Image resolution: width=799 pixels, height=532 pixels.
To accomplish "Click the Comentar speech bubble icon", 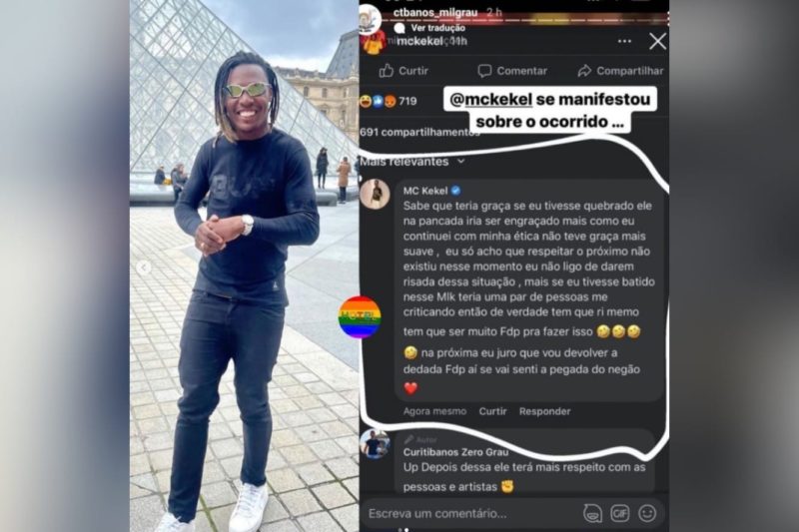I will coord(484,71).
